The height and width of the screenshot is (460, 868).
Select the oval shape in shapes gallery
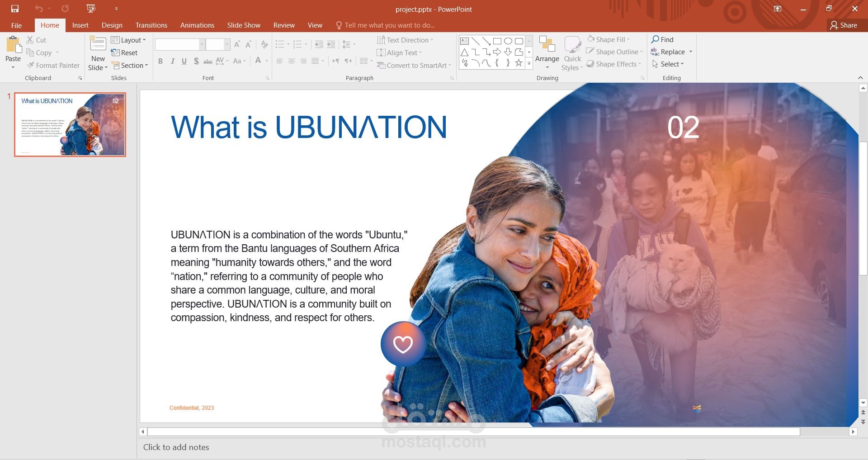click(x=508, y=41)
